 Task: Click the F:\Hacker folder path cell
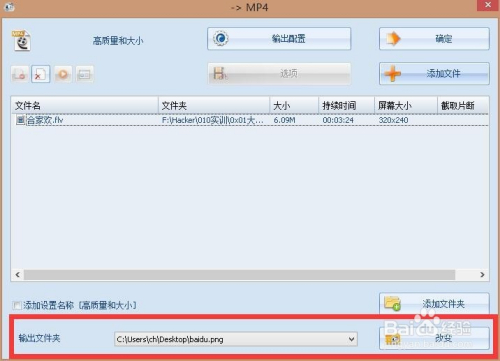(213, 120)
